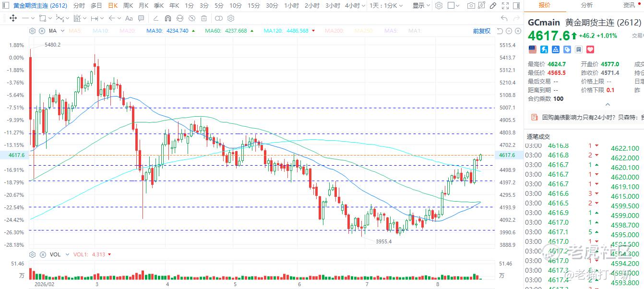
Task: Remove the MA indicator with X icon
Action: click(x=42, y=31)
